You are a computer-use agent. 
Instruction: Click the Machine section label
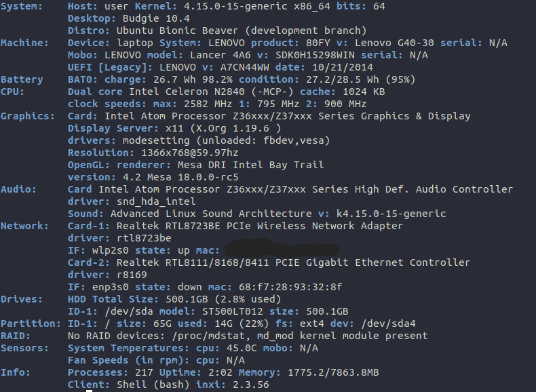24,43
